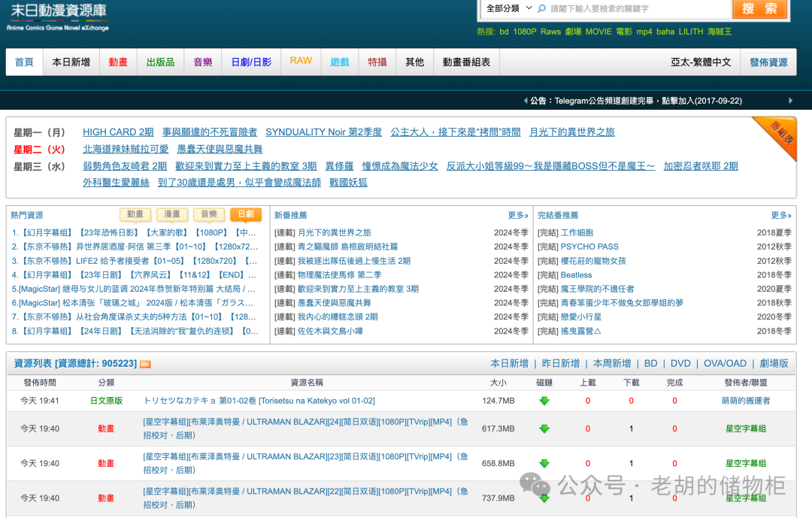The width and height of the screenshot is (812, 518).
Task: Open finished series Beatless
Action: point(577,275)
